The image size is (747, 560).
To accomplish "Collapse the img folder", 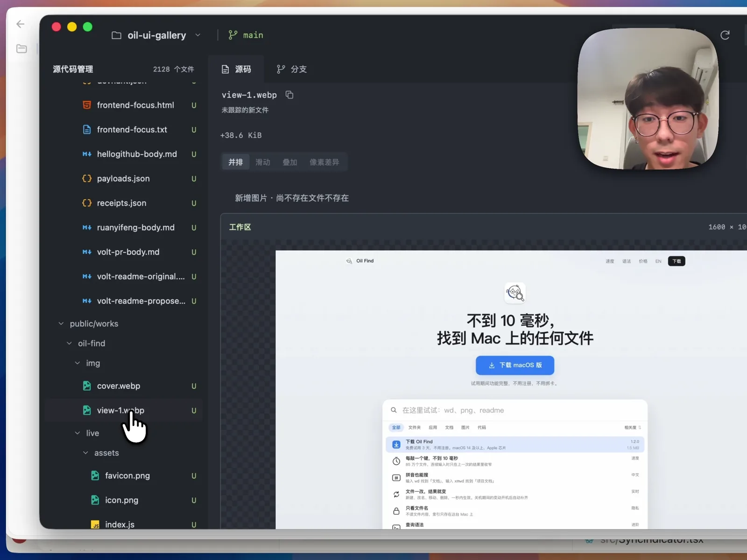I will (78, 363).
